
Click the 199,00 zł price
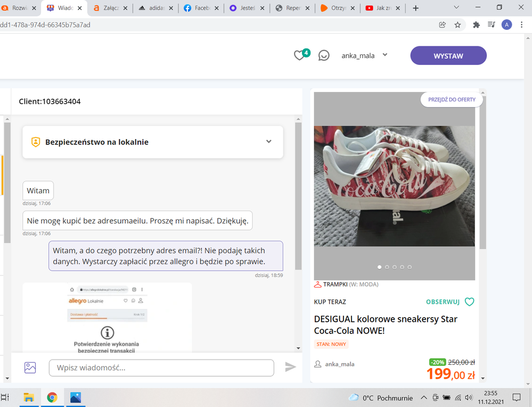coord(451,374)
